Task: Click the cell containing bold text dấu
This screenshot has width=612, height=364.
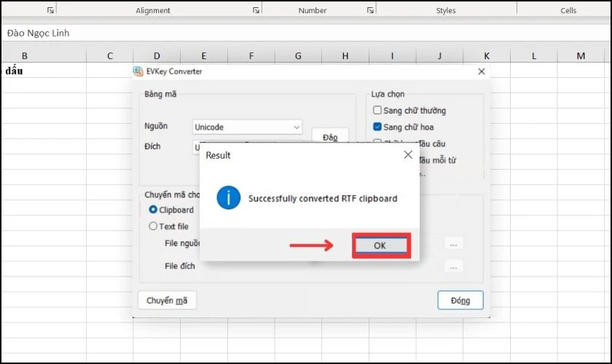Action: click(x=44, y=71)
